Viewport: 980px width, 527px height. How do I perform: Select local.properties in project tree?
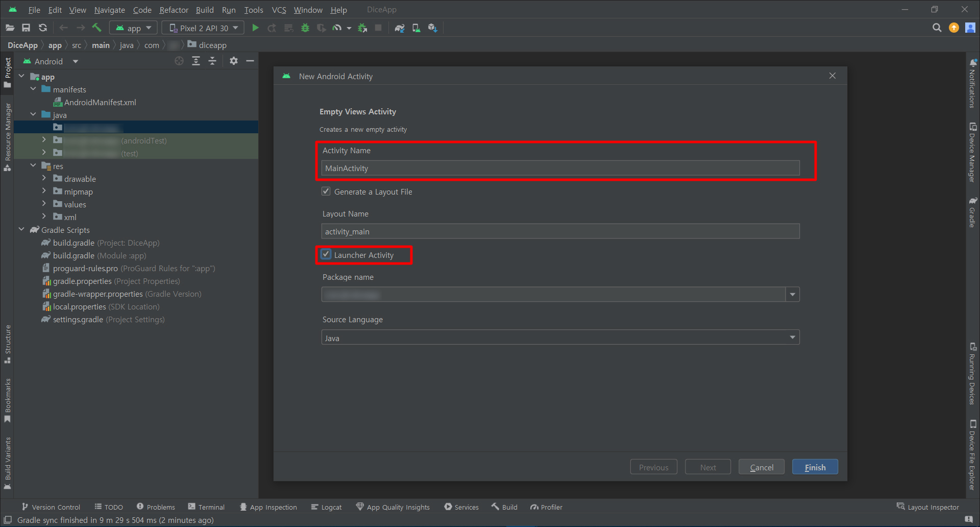point(101,306)
